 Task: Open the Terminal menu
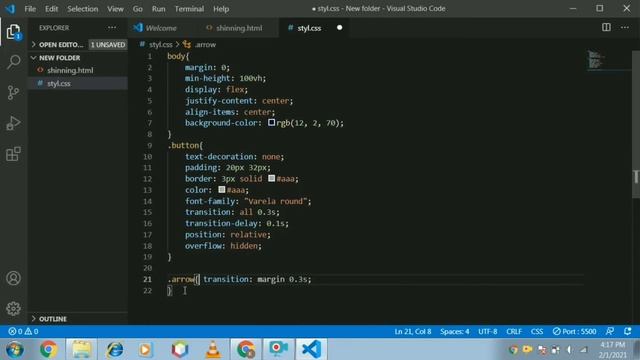(189, 9)
